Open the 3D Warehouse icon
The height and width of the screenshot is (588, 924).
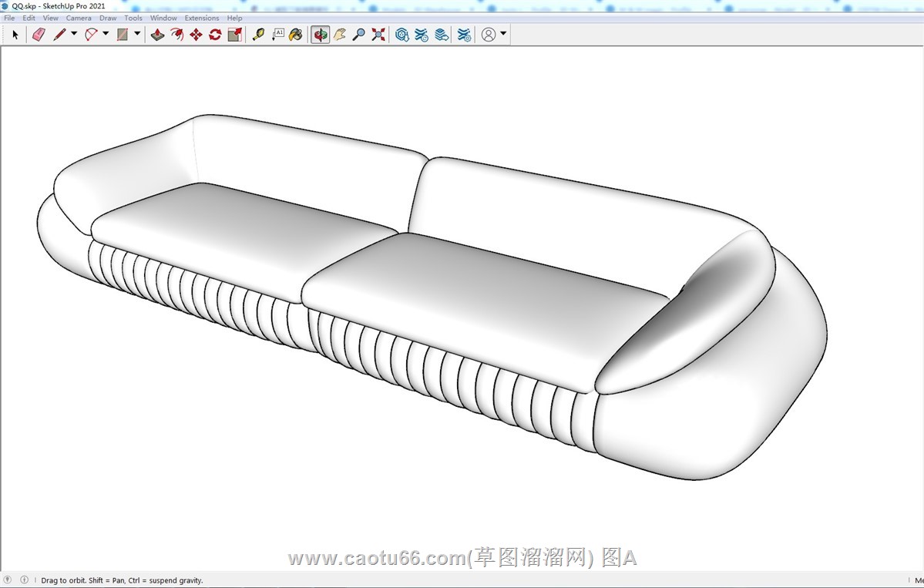(402, 35)
